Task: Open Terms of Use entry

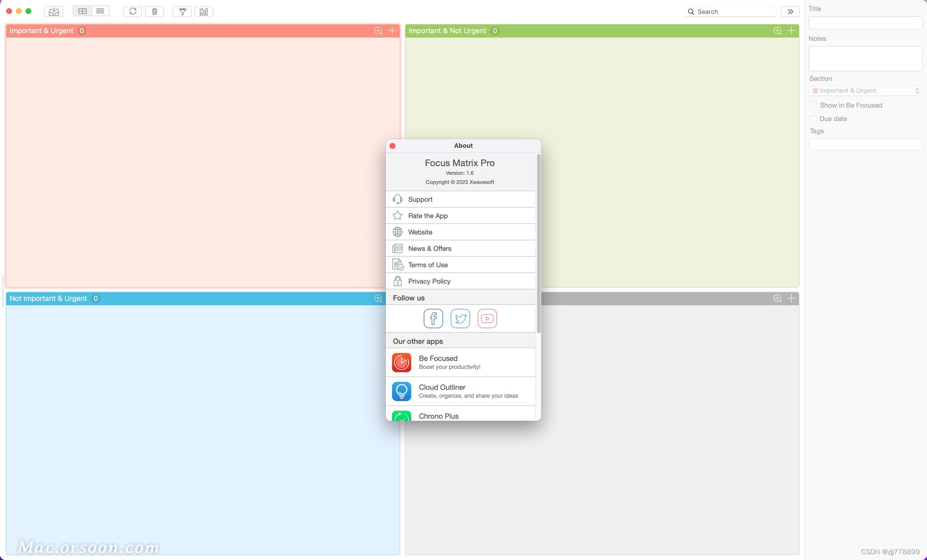Action: coord(461,265)
